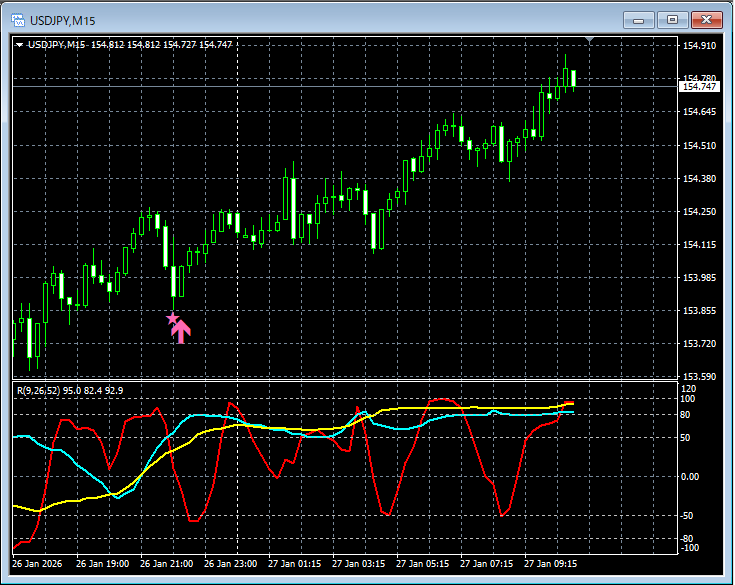This screenshot has width=735, height=585.
Task: Click the pink up-arrow buy signal
Action: click(x=181, y=331)
